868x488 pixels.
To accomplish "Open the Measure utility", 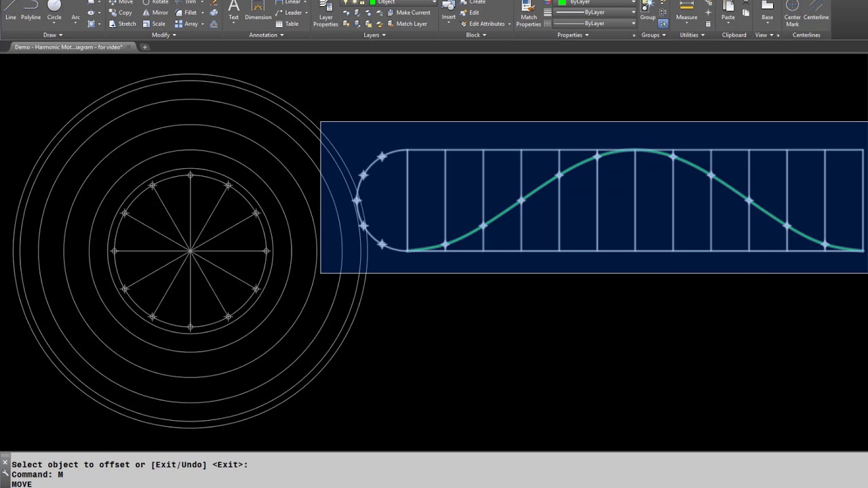I will coord(686,10).
